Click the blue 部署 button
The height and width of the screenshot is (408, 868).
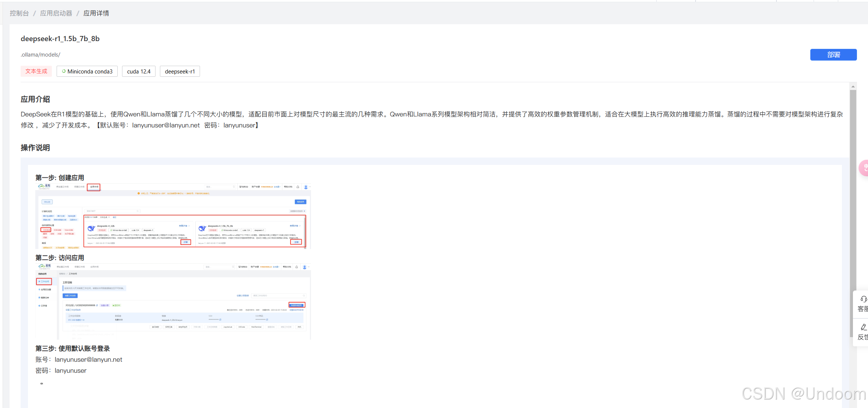pyautogui.click(x=833, y=55)
